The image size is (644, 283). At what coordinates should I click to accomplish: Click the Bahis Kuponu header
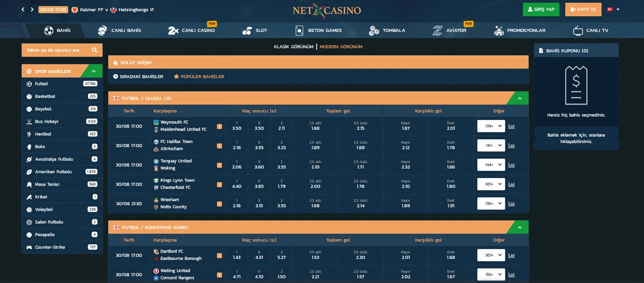pos(576,51)
